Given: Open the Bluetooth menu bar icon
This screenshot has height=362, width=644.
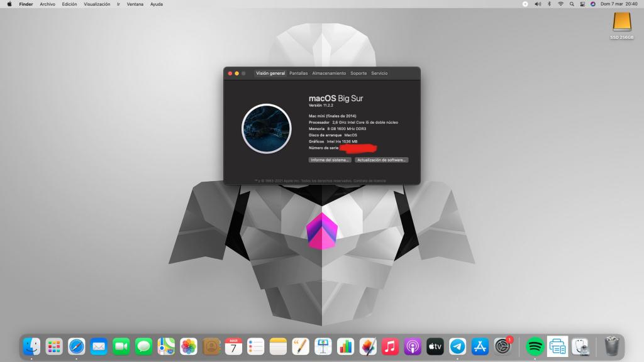Looking at the screenshot, I should point(549,4).
